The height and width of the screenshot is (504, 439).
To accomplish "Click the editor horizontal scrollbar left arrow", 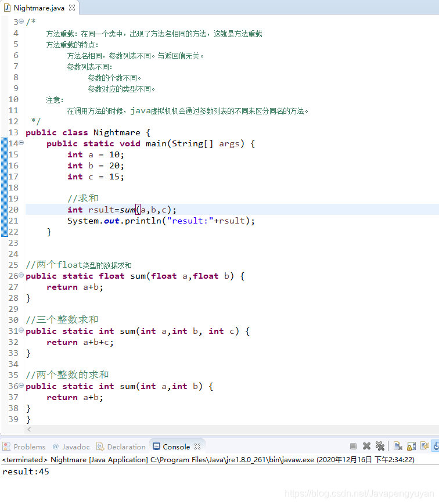I will 29,430.
